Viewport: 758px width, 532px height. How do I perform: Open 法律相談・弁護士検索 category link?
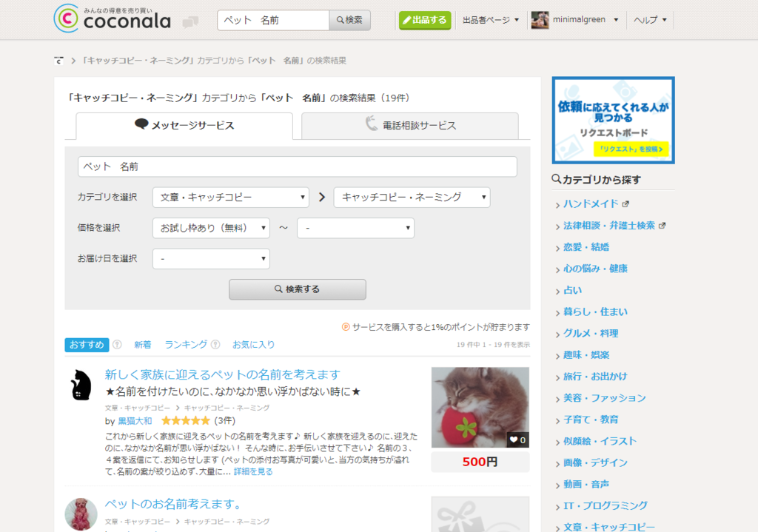click(609, 226)
